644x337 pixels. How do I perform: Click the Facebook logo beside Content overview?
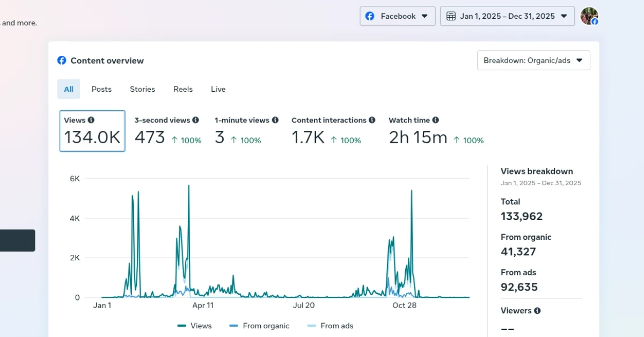[62, 61]
